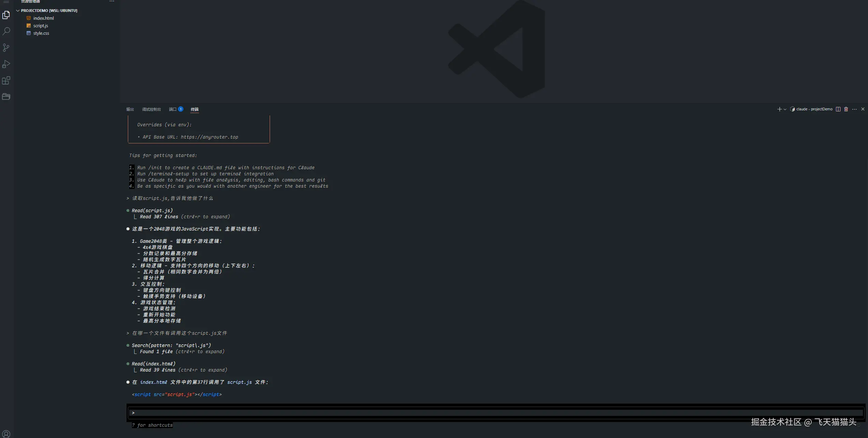The image size is (868, 438).
Task: Close the terminal panel
Action: (x=863, y=109)
